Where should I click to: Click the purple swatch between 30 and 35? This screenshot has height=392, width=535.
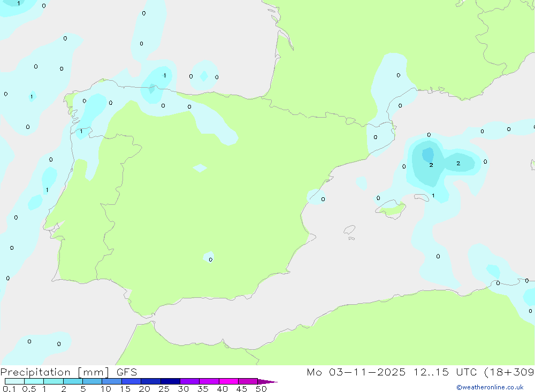tap(190, 381)
